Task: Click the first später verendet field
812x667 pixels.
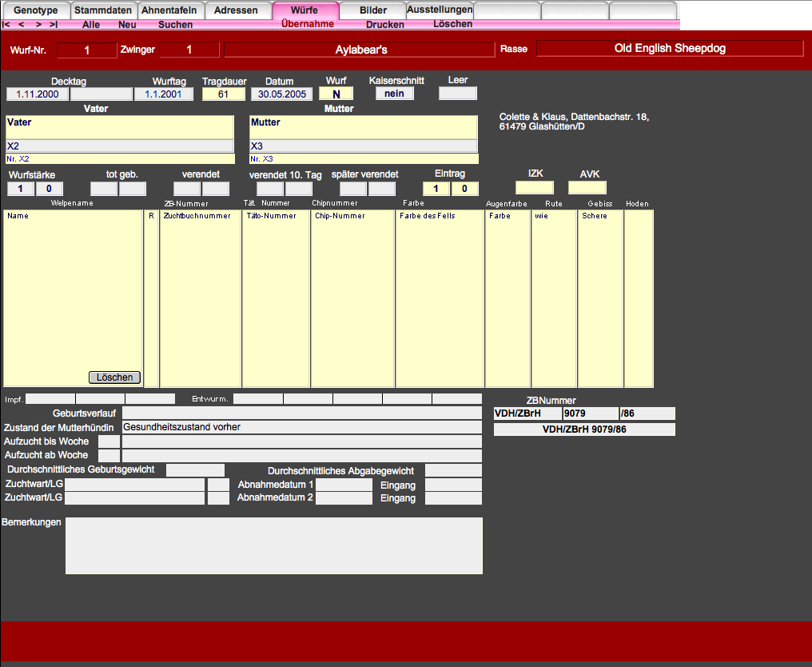Action: (x=352, y=189)
